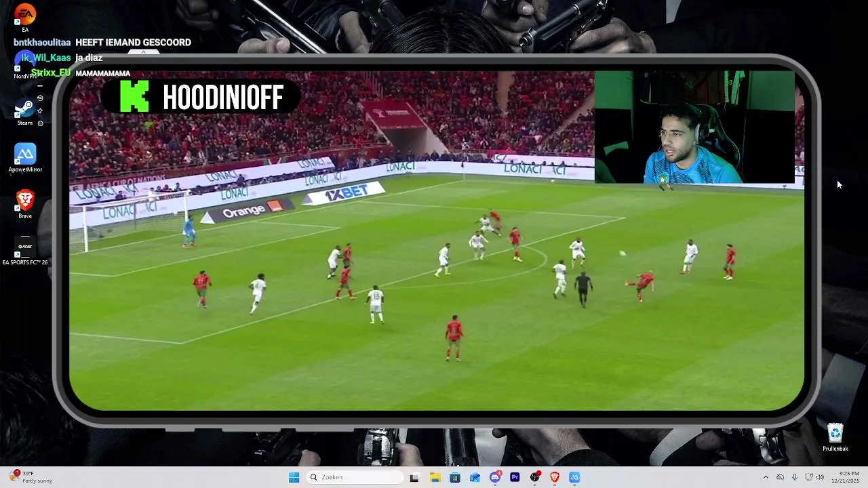Click the chat username Strixx_EU
868x488 pixels.
click(x=51, y=73)
